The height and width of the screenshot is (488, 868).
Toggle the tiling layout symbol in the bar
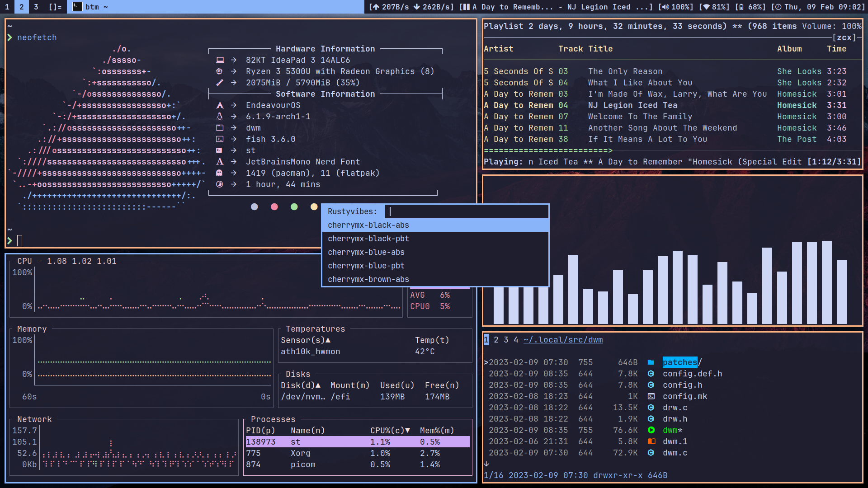55,7
